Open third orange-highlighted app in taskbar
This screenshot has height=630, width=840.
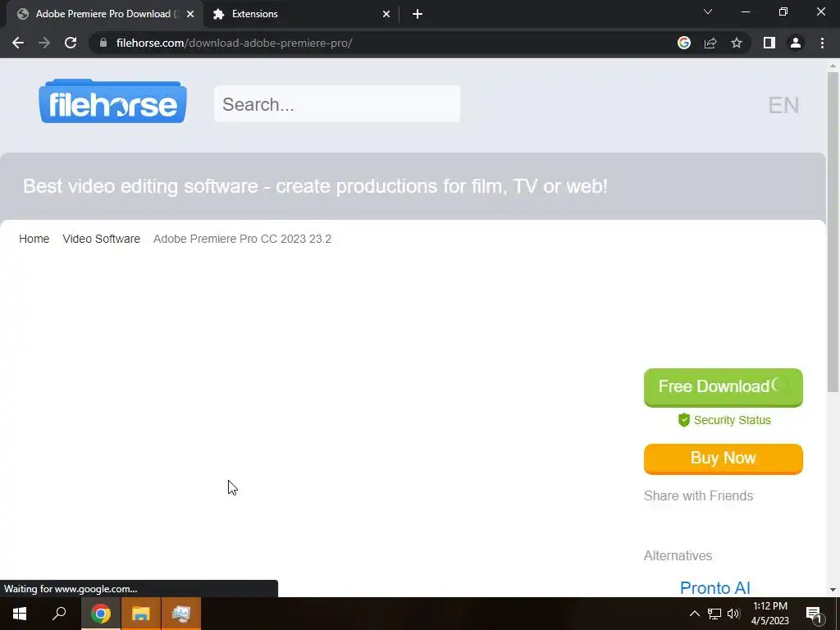tap(181, 614)
